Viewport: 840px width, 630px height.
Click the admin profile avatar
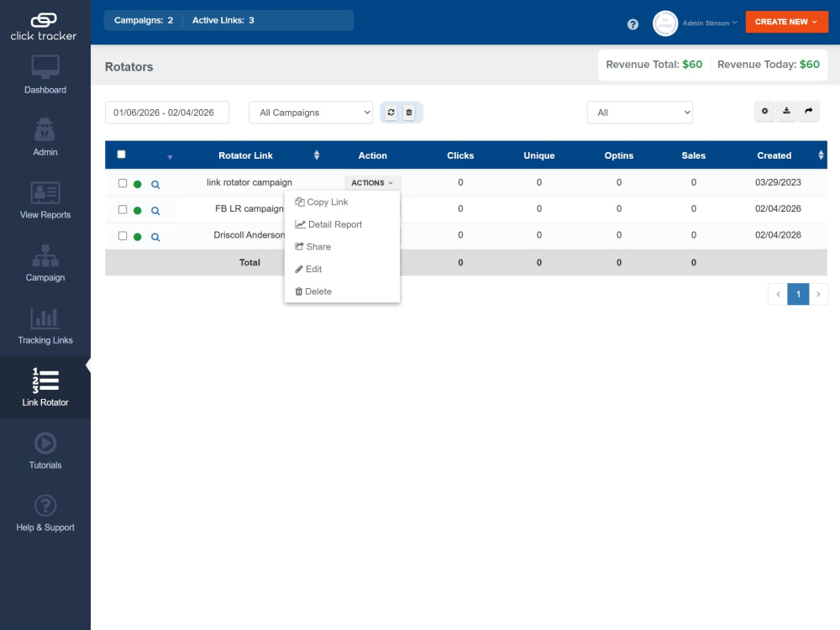664,24
